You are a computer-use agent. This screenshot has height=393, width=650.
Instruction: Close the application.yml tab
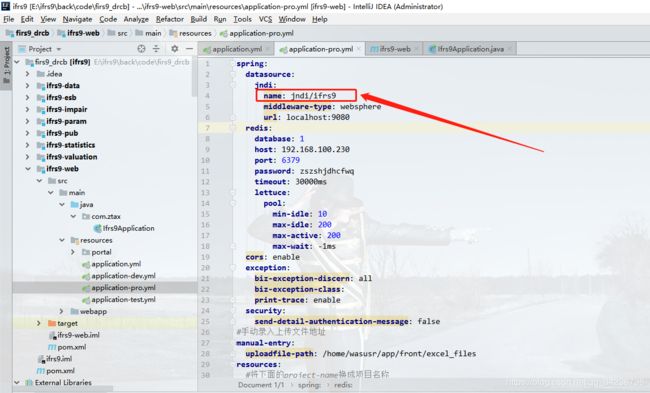(x=269, y=49)
